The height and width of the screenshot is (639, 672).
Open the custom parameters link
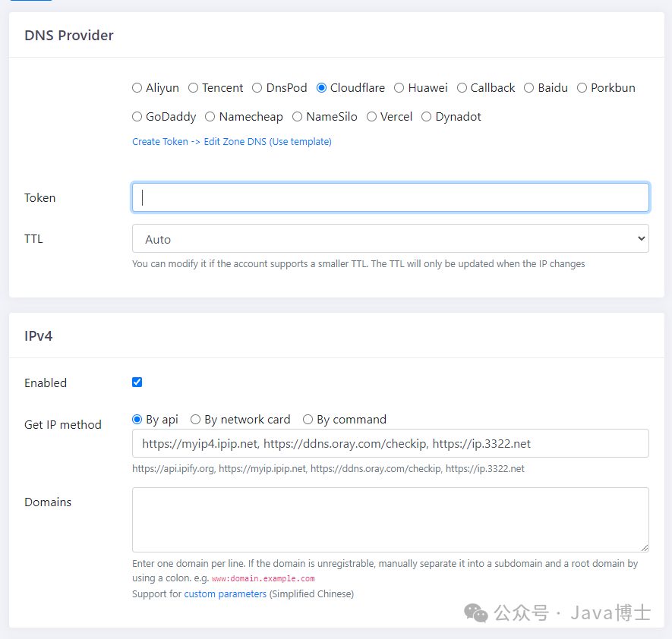(225, 594)
